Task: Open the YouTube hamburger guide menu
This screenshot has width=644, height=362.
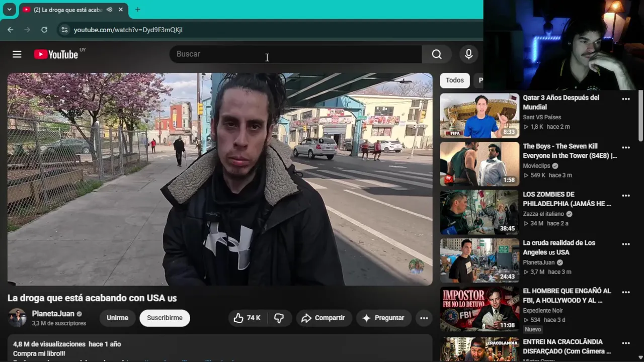Action: click(17, 54)
